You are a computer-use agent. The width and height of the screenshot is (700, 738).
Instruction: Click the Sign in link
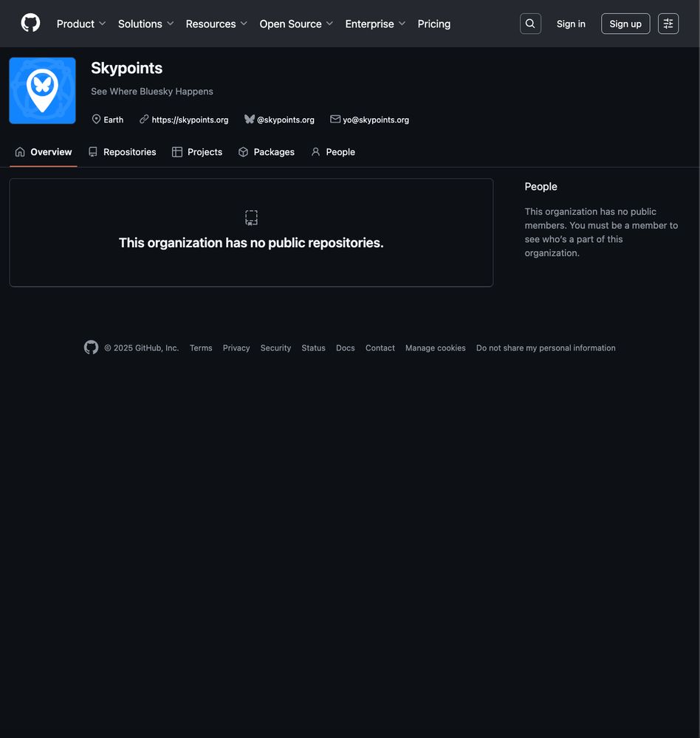tap(571, 24)
